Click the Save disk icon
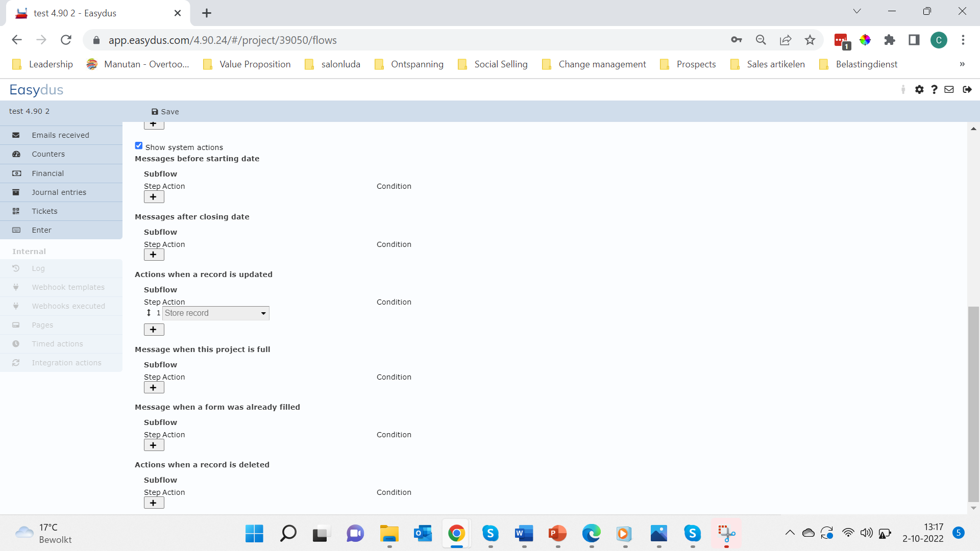This screenshot has width=980, height=551. (155, 112)
